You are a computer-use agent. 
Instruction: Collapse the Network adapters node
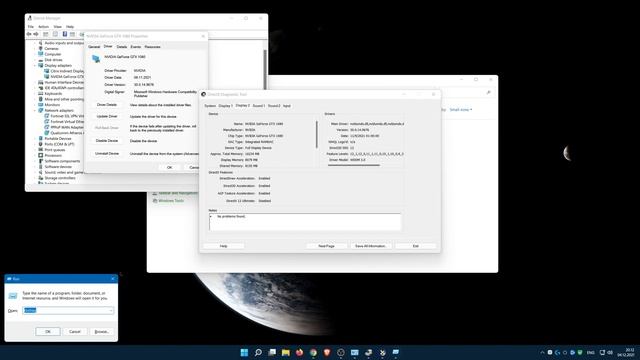tap(35, 110)
